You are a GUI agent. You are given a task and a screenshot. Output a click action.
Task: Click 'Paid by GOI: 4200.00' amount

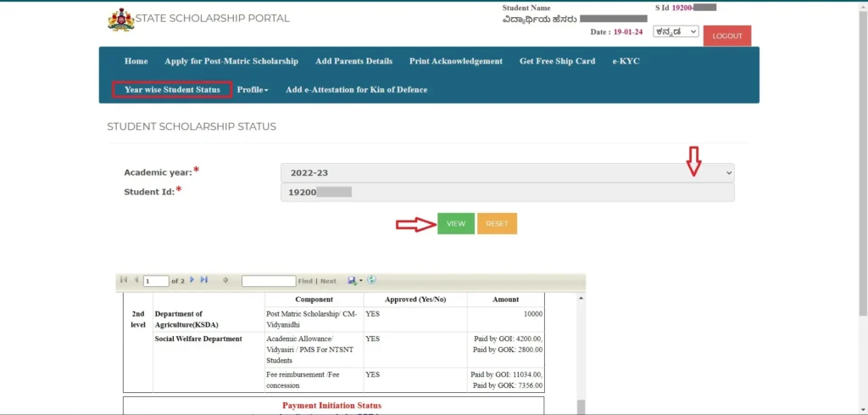507,339
